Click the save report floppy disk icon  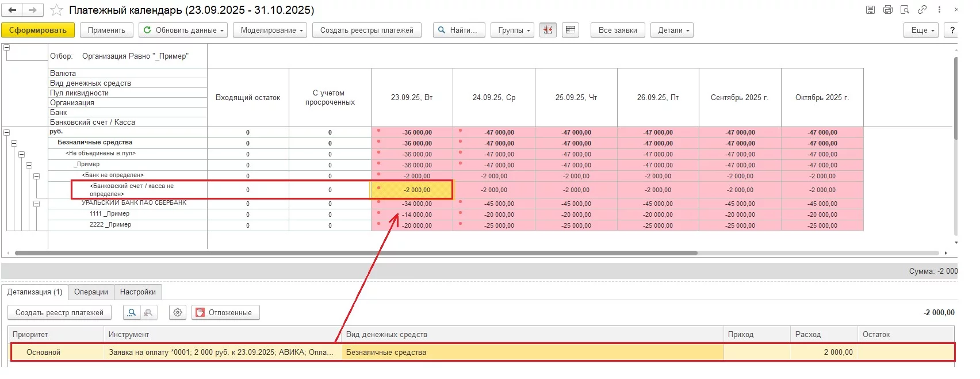tap(870, 10)
